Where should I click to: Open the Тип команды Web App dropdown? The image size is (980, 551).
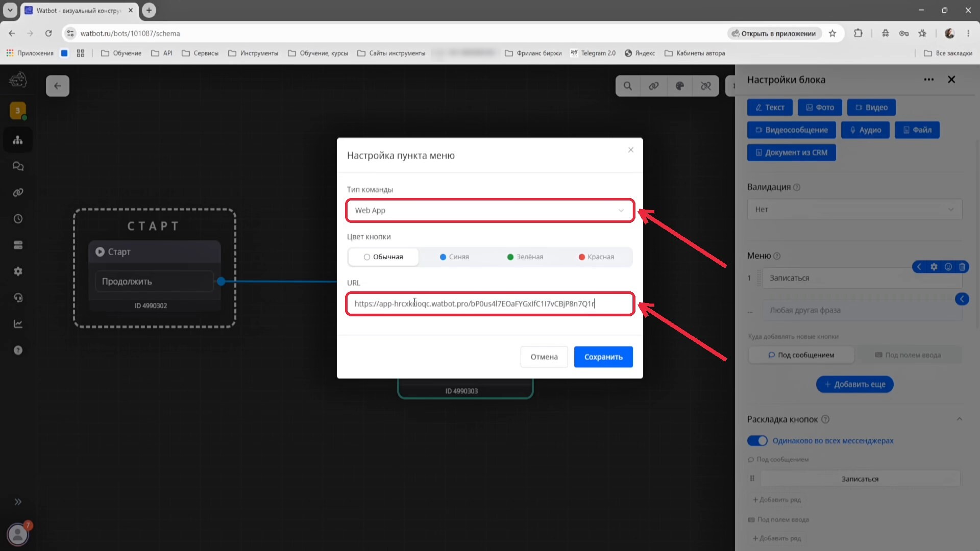pyautogui.click(x=489, y=210)
